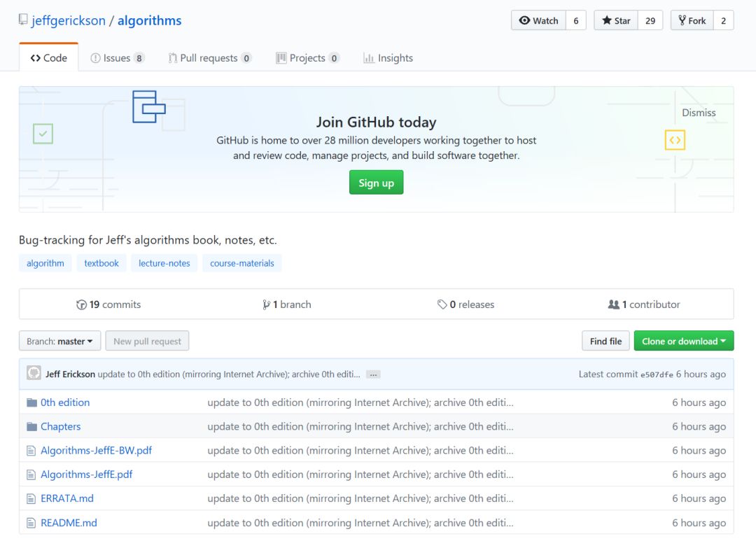Open the jeffgerickson user profile link

tap(69, 20)
